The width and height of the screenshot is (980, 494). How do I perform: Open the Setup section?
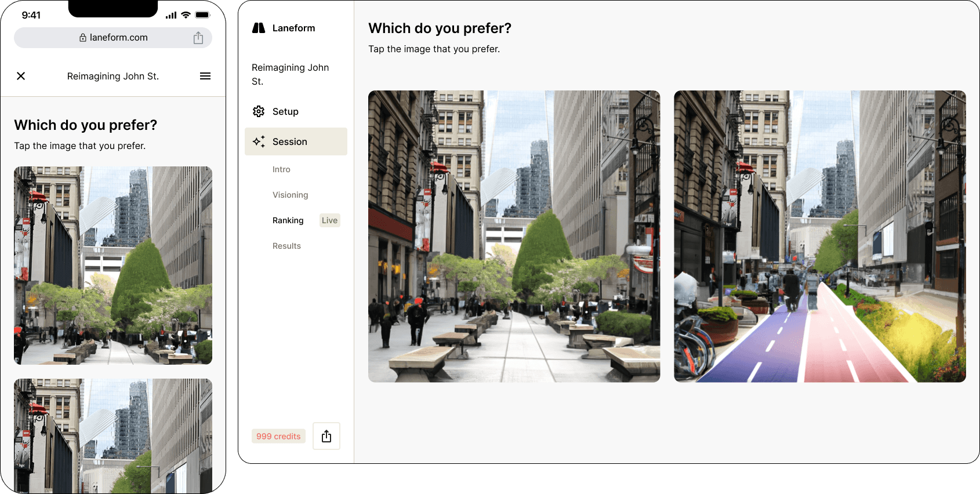tap(296, 111)
